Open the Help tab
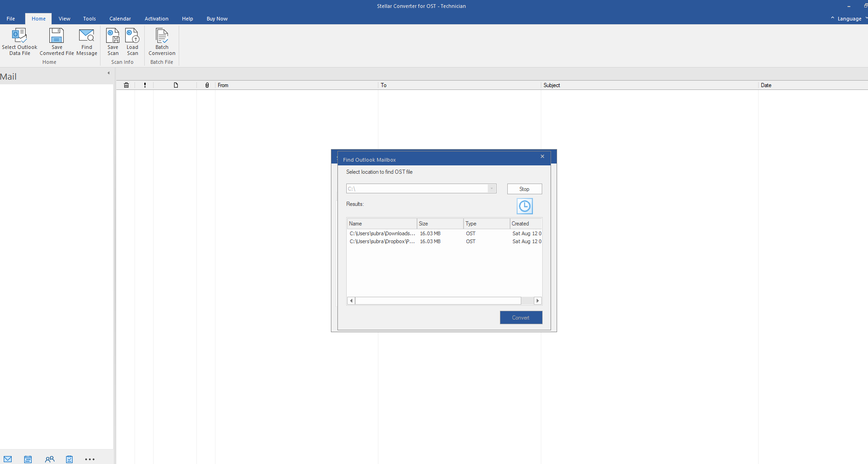The image size is (868, 464). [x=188, y=19]
